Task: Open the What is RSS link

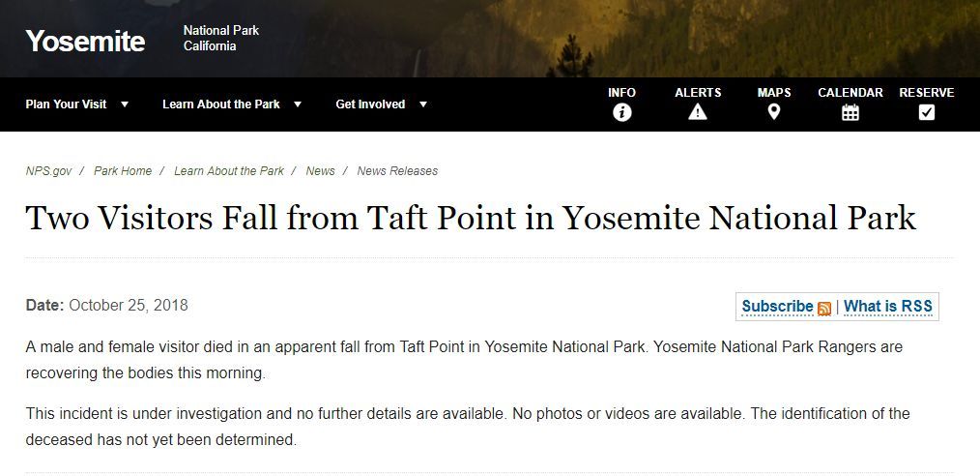Action: (888, 307)
